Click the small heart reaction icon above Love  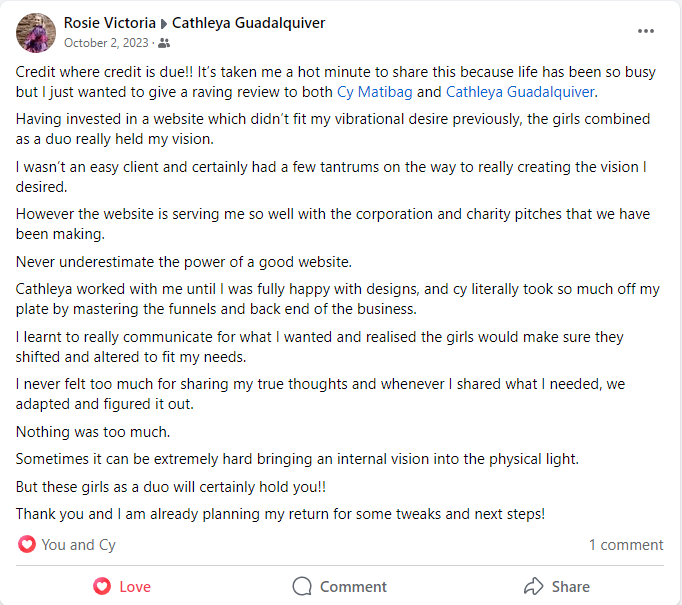click(27, 544)
